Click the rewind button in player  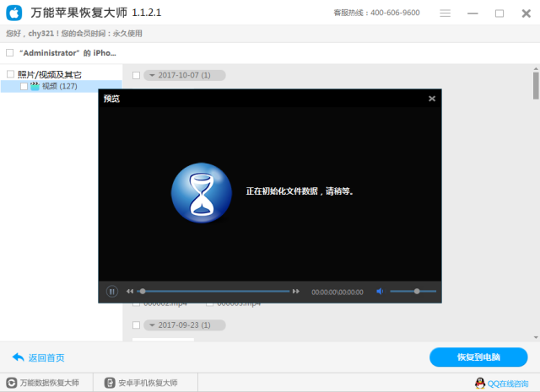[x=129, y=292]
